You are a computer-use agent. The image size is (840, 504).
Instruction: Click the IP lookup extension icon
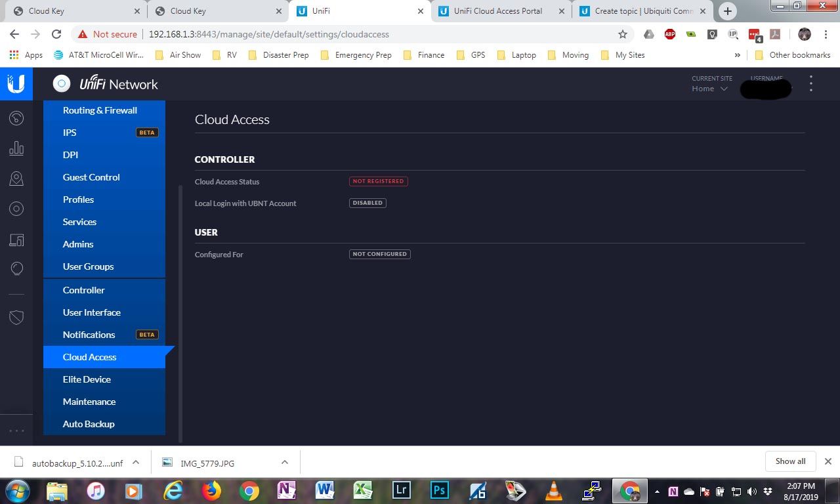tap(733, 34)
